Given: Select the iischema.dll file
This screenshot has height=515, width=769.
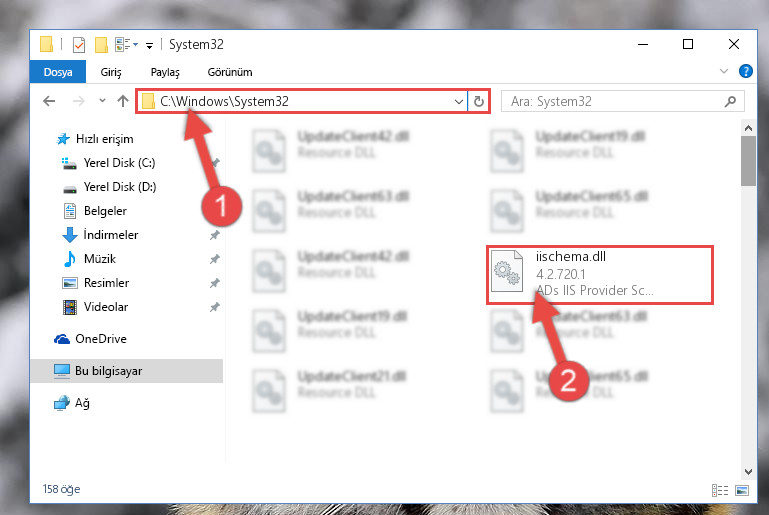Looking at the screenshot, I should pyautogui.click(x=600, y=275).
